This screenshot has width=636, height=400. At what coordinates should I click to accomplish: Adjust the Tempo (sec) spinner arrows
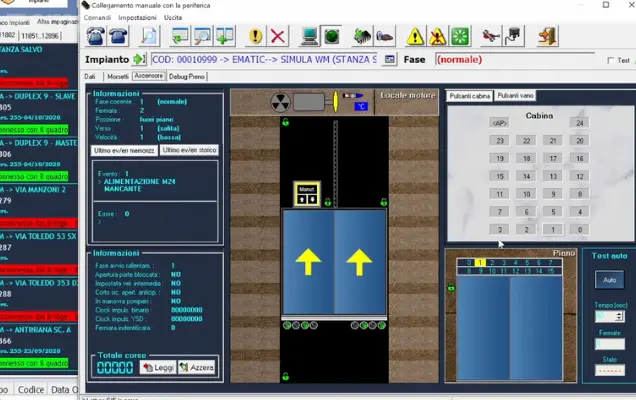(620, 316)
